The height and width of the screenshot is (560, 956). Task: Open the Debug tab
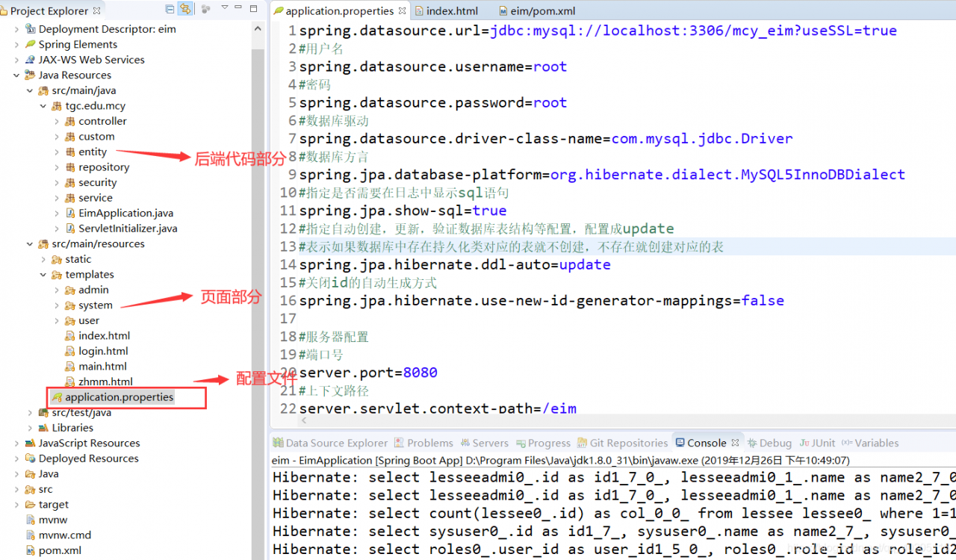click(x=769, y=443)
